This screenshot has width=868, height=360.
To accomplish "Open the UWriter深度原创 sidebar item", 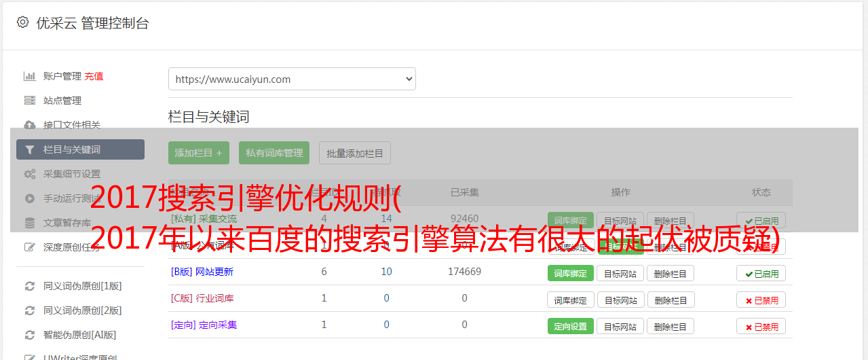I will (80, 356).
